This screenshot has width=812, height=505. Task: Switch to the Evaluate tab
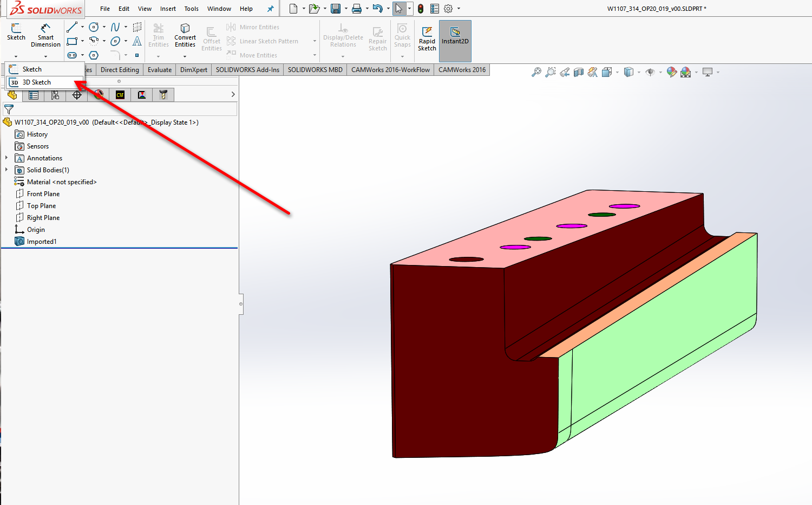click(x=160, y=70)
